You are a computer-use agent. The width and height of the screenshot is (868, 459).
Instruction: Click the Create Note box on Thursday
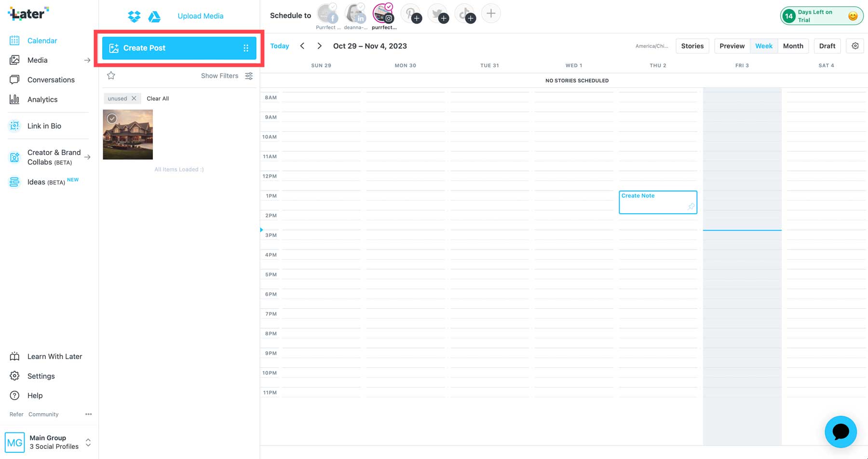[658, 202]
